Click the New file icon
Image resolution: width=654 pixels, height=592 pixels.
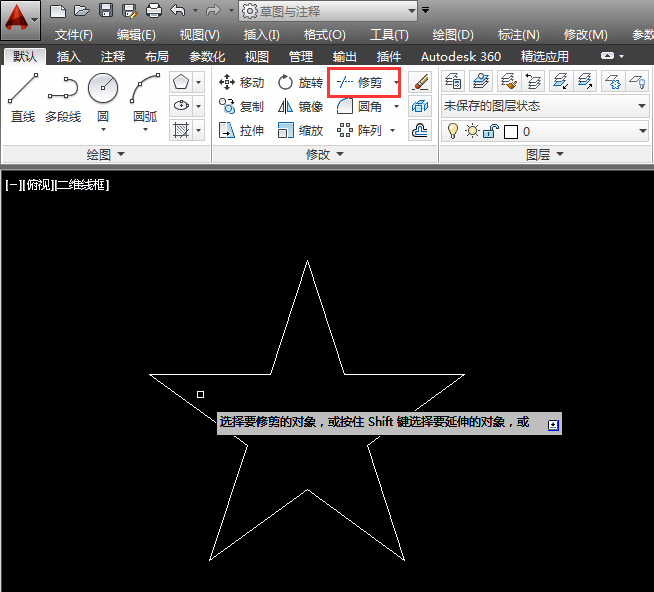coord(58,10)
